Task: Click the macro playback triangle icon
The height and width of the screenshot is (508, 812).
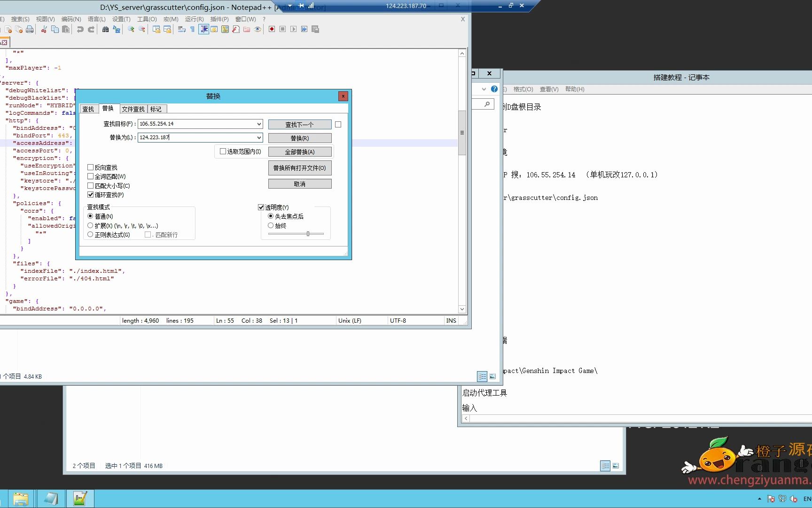Action: click(293, 29)
